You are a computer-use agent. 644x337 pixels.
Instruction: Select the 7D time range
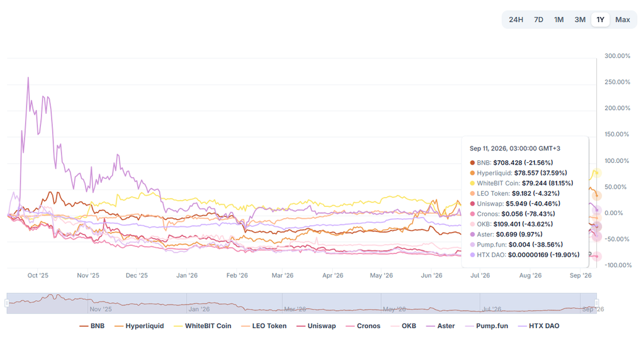click(538, 19)
